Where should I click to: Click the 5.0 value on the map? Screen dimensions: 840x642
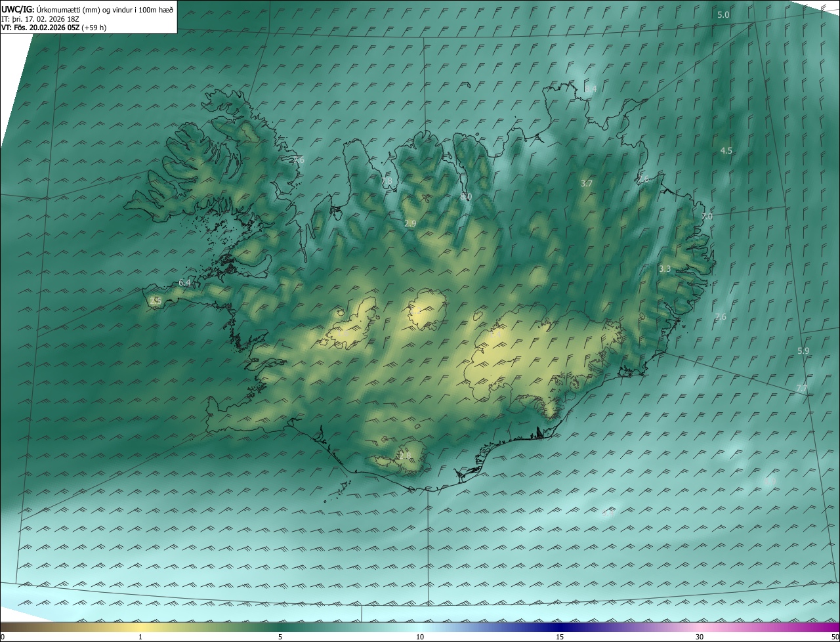click(x=723, y=14)
